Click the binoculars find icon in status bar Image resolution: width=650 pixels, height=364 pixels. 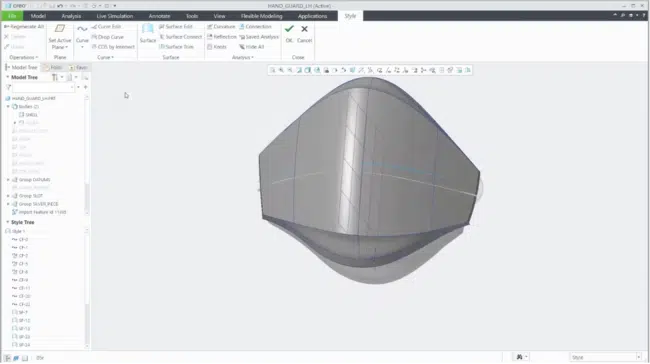[519, 357]
